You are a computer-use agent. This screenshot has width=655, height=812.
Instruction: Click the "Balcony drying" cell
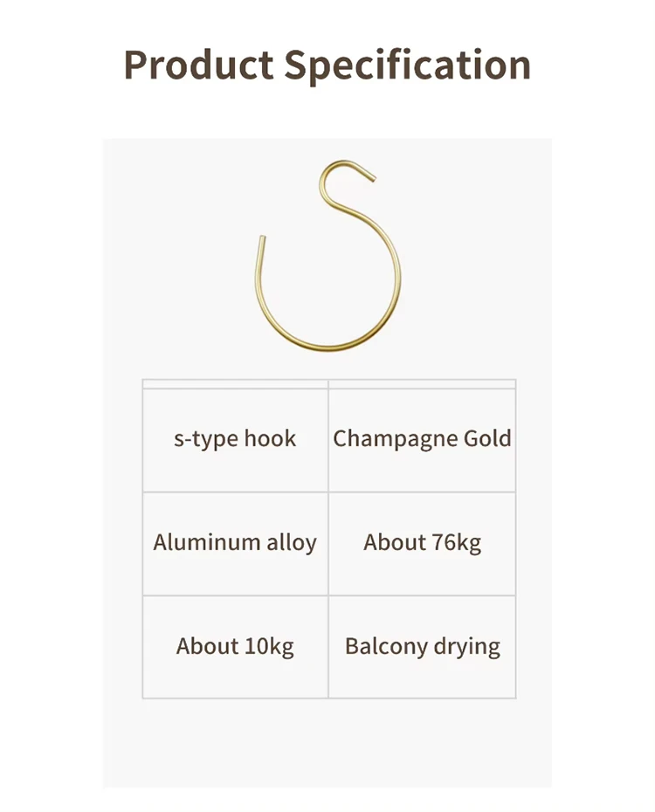(422, 646)
